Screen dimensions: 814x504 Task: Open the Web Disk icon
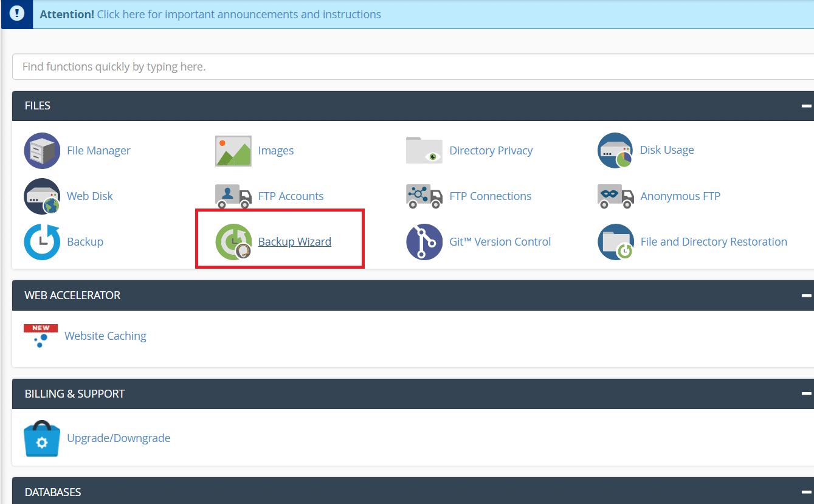(42, 196)
